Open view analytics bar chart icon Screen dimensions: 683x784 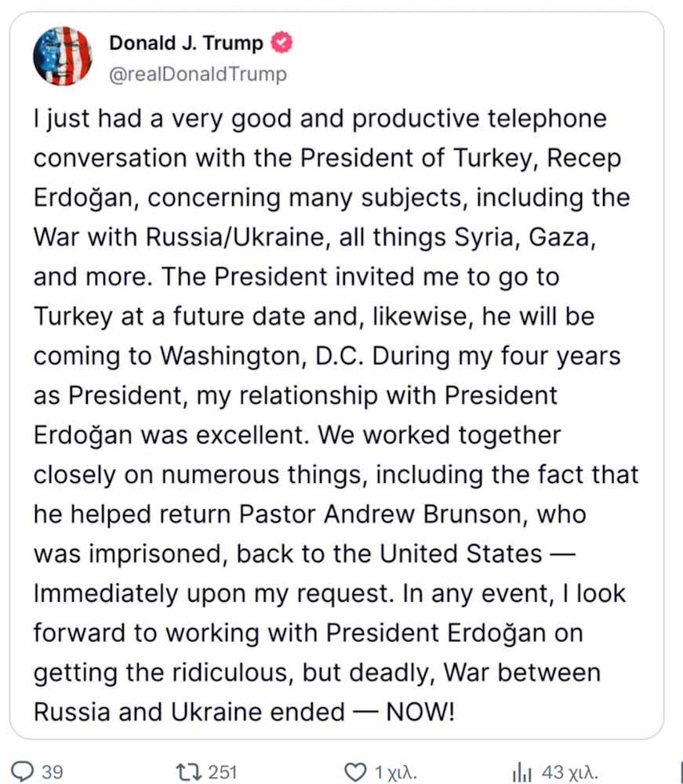(523, 772)
